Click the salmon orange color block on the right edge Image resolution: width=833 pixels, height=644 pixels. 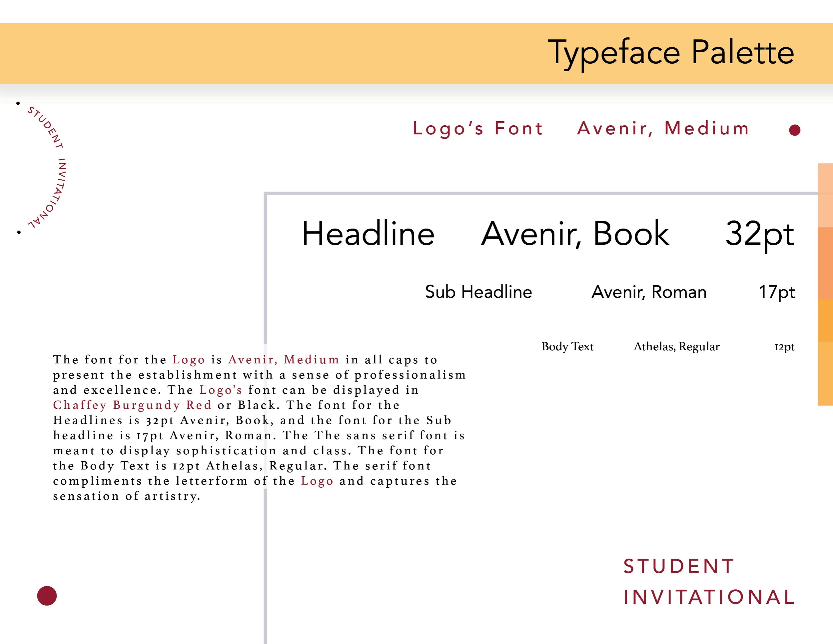825,264
